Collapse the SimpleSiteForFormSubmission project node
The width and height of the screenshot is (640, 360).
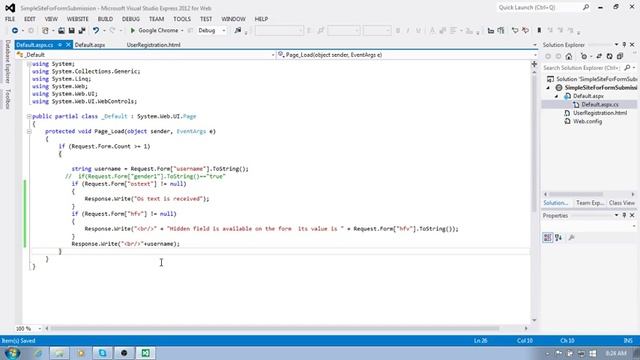point(548,88)
